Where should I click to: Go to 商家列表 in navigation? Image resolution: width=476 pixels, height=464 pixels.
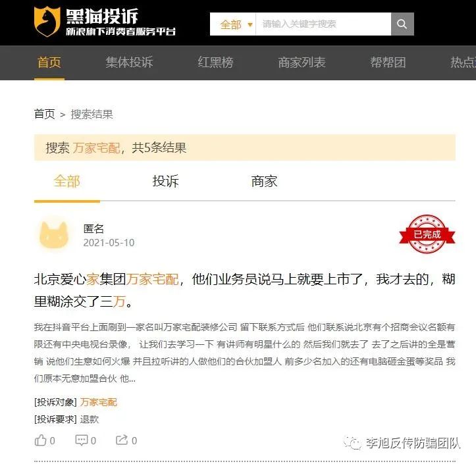(302, 63)
